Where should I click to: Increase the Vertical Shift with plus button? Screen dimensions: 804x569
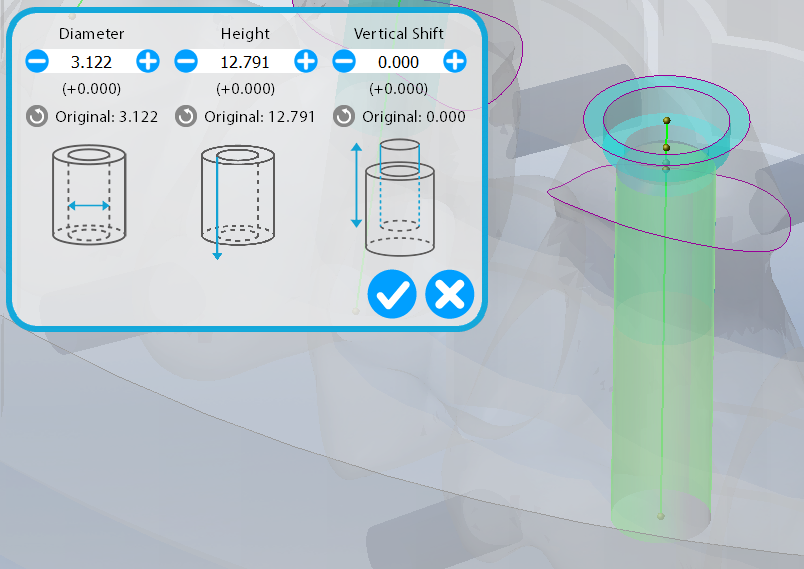pos(455,62)
